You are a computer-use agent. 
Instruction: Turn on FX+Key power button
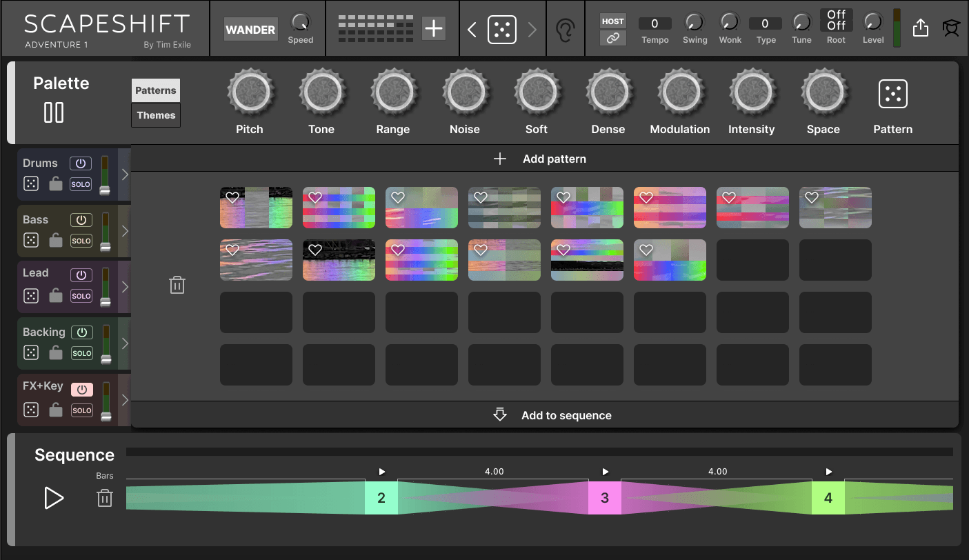(x=82, y=390)
